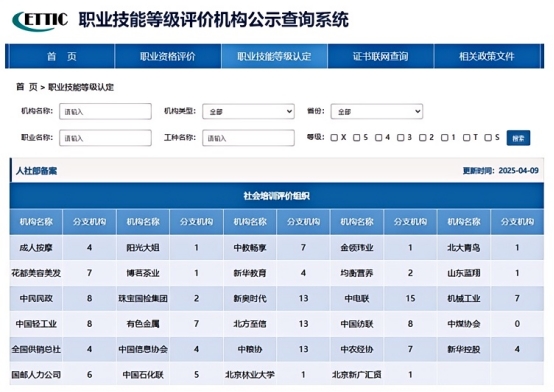Image resolution: width=554 pixels, height=392 pixels.
Task: Open the 中粮协 organization entry
Action: click(x=250, y=349)
